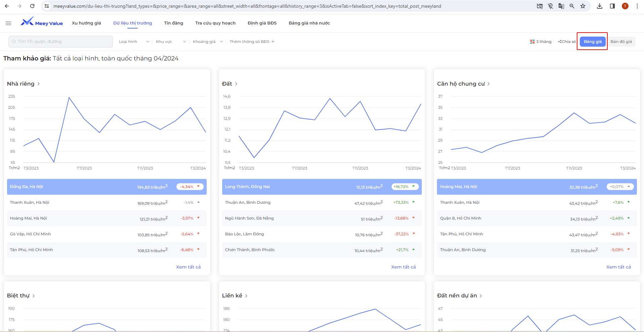Open the hamburger sidebar menu

pyautogui.click(x=8, y=23)
